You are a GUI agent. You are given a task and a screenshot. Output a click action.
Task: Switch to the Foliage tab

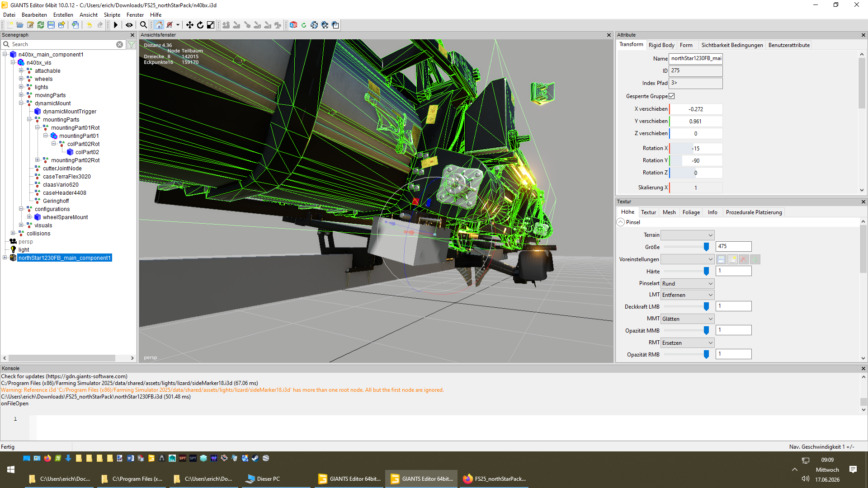(691, 212)
